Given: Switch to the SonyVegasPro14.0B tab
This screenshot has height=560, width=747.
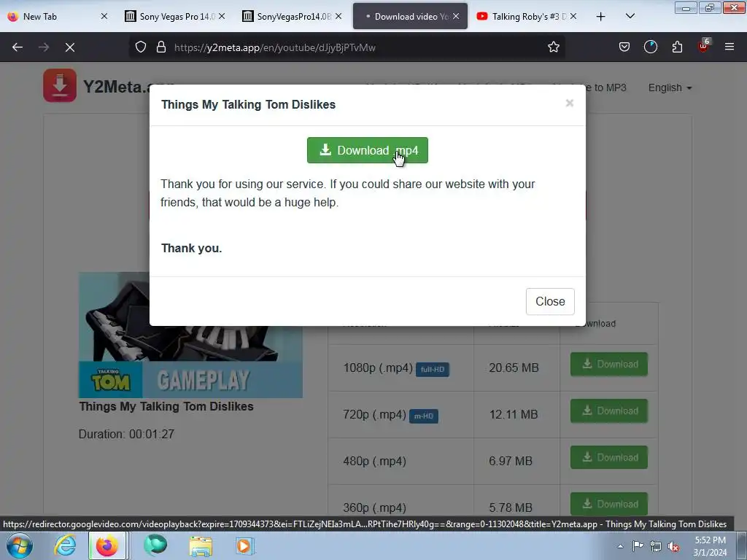Looking at the screenshot, I should tap(292, 16).
